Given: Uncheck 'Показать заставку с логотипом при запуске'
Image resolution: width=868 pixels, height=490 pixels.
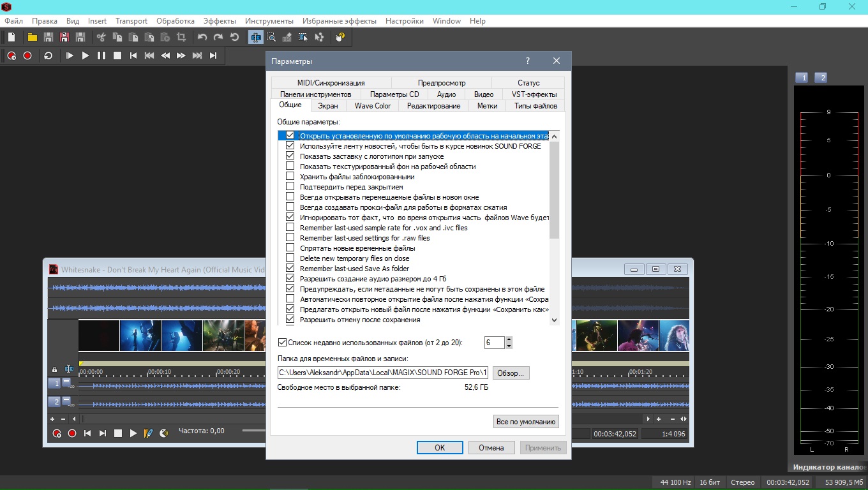Looking at the screenshot, I should click(x=290, y=156).
